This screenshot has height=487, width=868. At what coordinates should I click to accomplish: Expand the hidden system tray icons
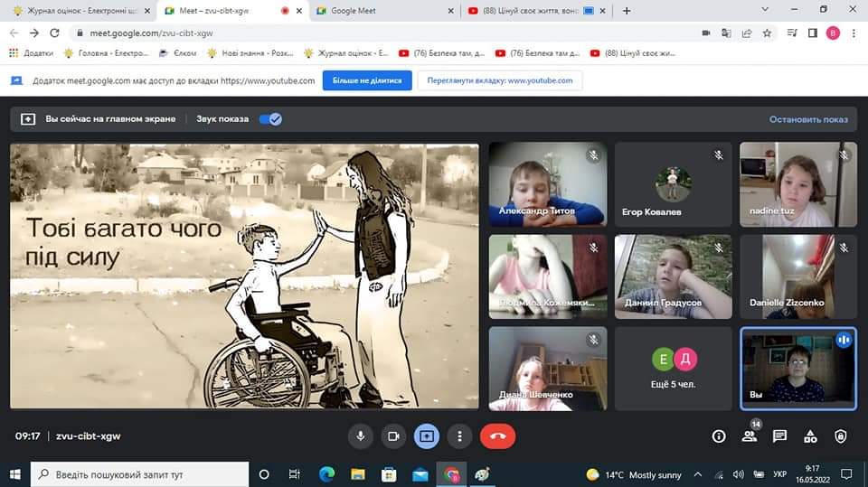697,474
